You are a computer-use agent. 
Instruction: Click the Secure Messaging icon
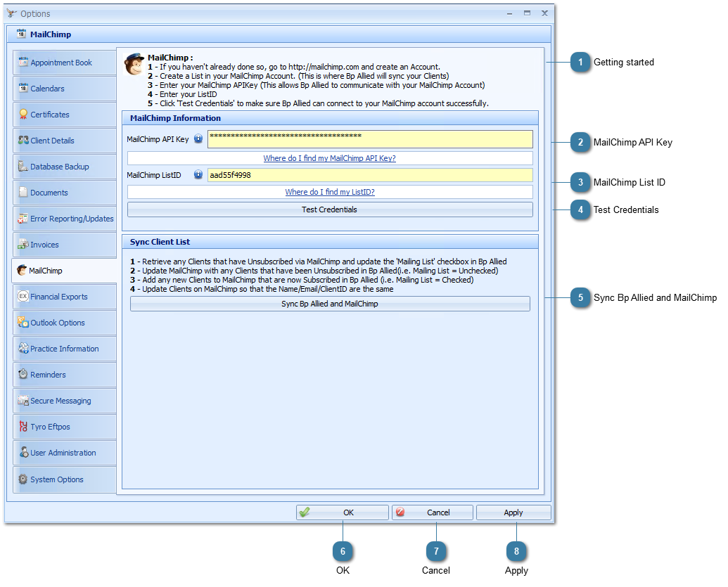pos(23,400)
